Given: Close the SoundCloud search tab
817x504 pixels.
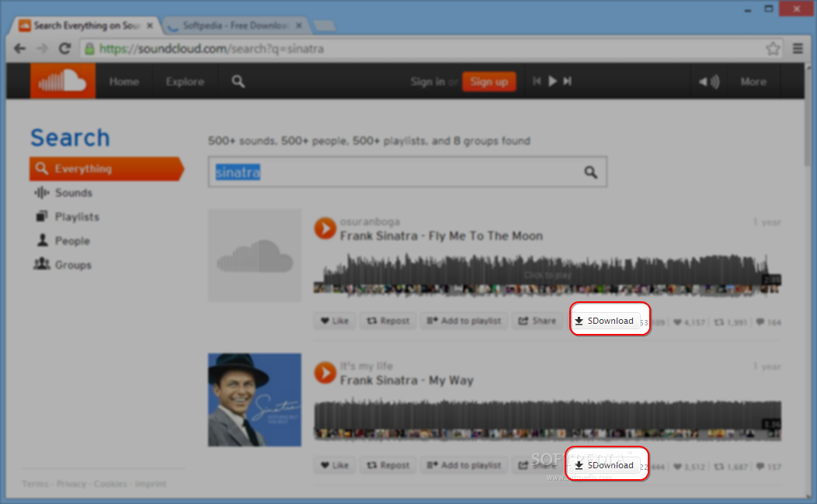Looking at the screenshot, I should (x=150, y=26).
